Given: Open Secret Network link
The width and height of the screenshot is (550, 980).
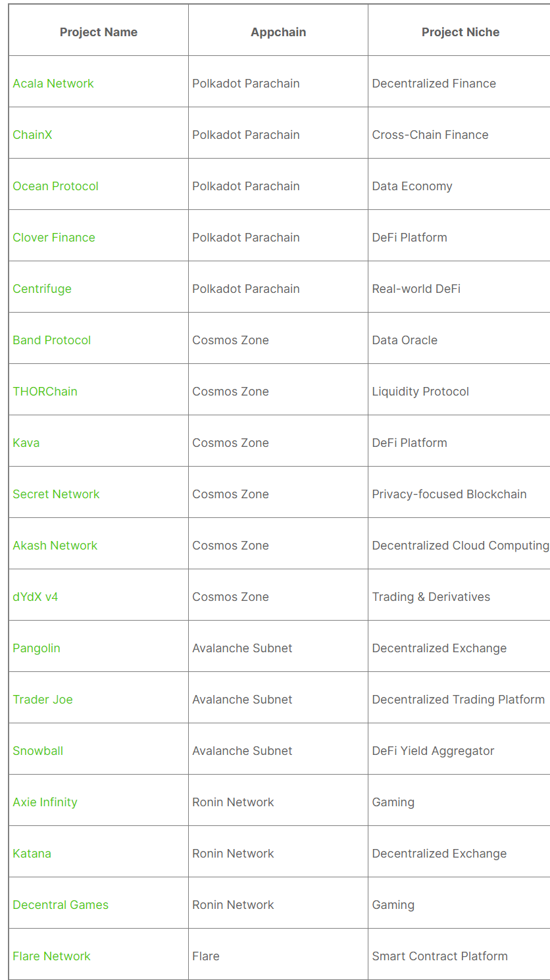Looking at the screenshot, I should click(x=56, y=494).
